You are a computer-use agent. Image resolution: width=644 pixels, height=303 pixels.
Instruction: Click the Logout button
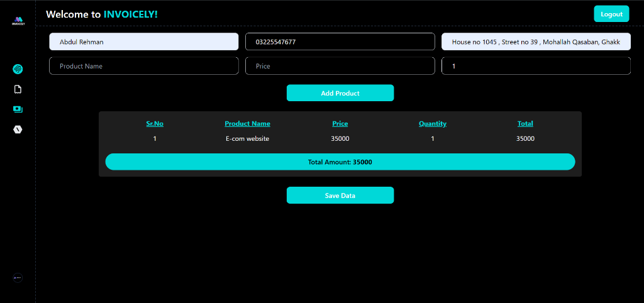611,14
